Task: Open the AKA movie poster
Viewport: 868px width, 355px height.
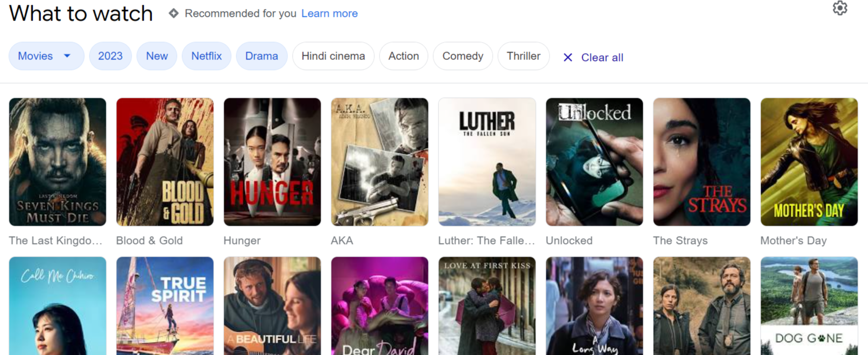Action: click(x=380, y=162)
